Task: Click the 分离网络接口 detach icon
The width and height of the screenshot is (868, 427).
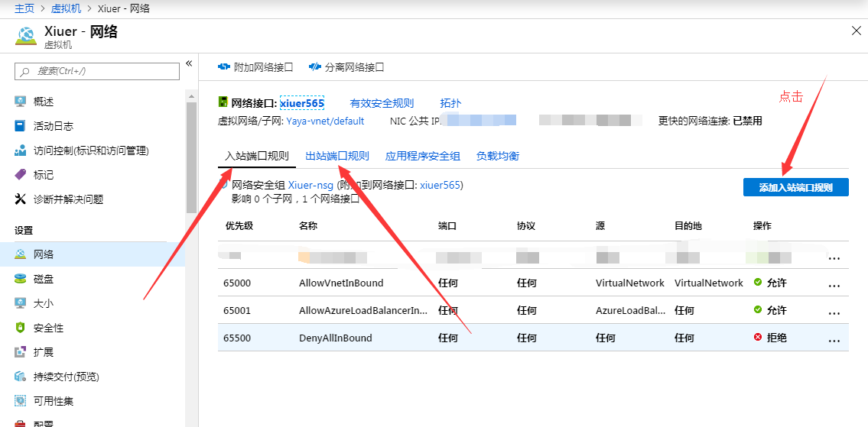Action: 315,67
